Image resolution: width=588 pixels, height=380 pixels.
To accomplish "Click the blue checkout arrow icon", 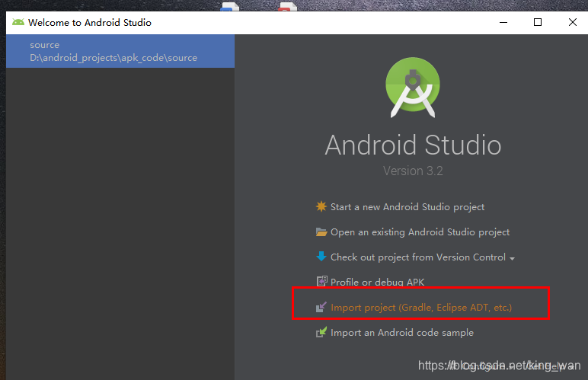I will pyautogui.click(x=321, y=257).
